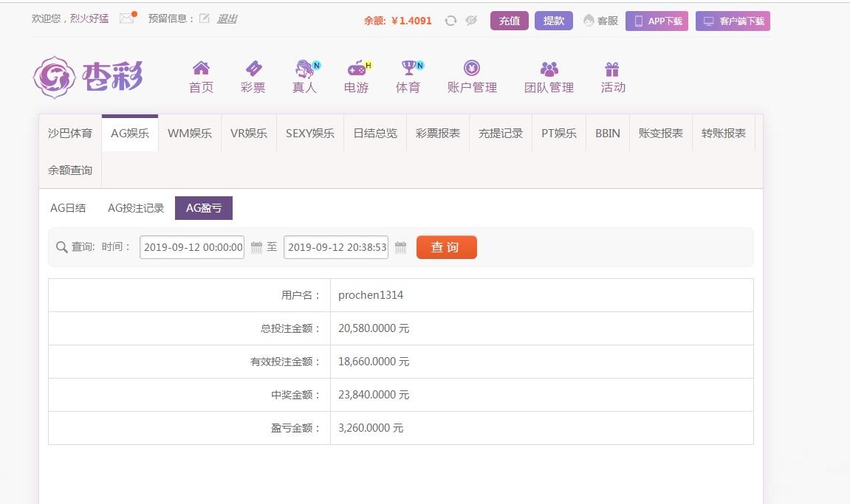This screenshot has height=504, width=850.
Task: Click the 体育 sports icon
Action: [x=408, y=69]
